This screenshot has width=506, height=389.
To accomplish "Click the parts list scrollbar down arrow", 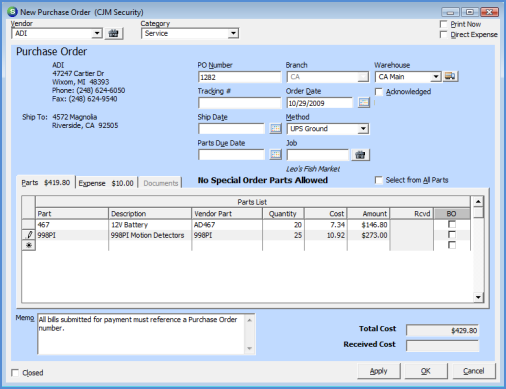I will tap(478, 297).
